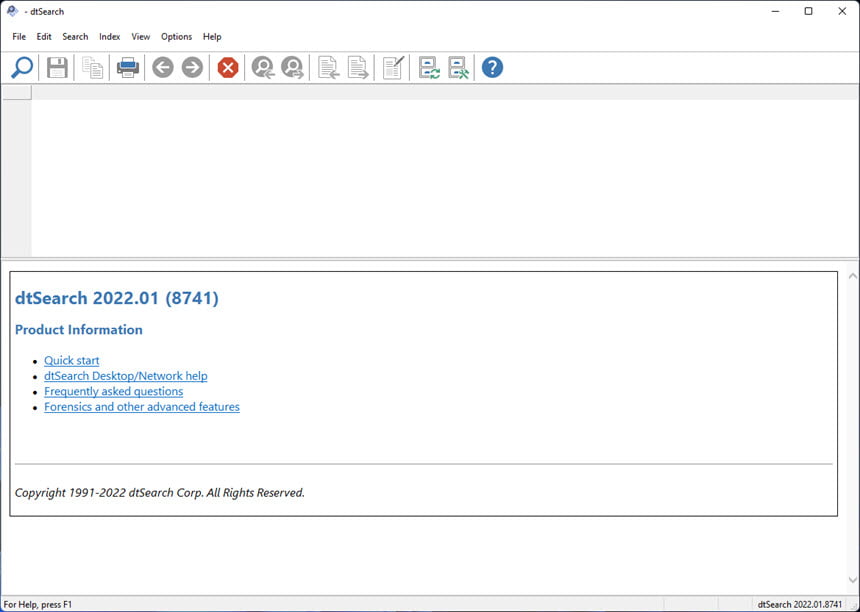
Task: Click the Copy documents icon
Action: (92, 68)
